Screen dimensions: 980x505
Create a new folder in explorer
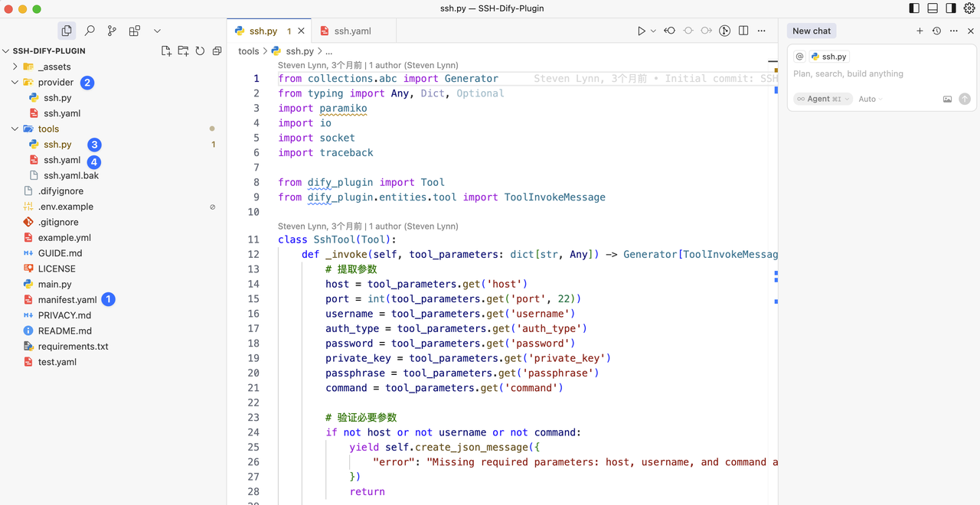tap(183, 50)
